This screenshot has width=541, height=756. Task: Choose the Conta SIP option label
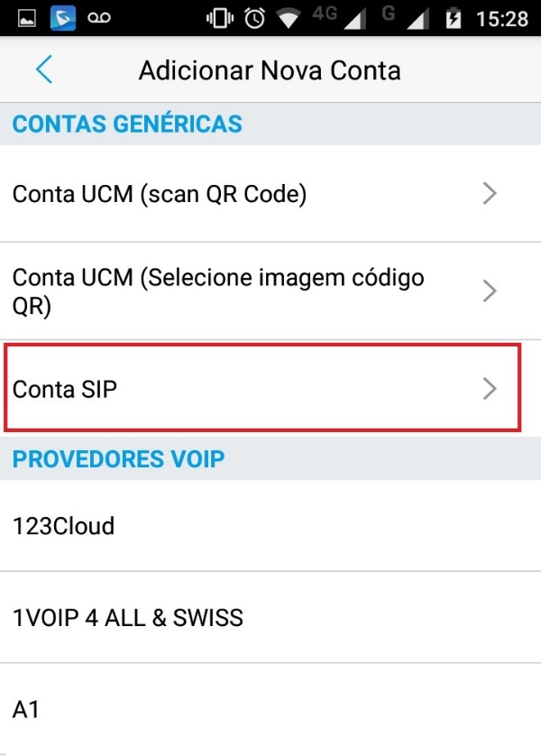tap(66, 389)
